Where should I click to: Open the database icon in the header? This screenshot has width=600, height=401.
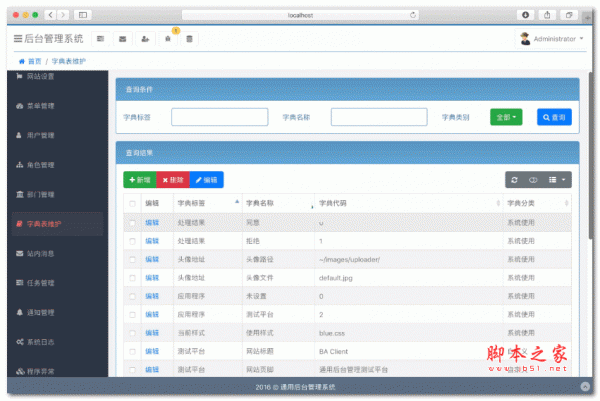point(189,39)
